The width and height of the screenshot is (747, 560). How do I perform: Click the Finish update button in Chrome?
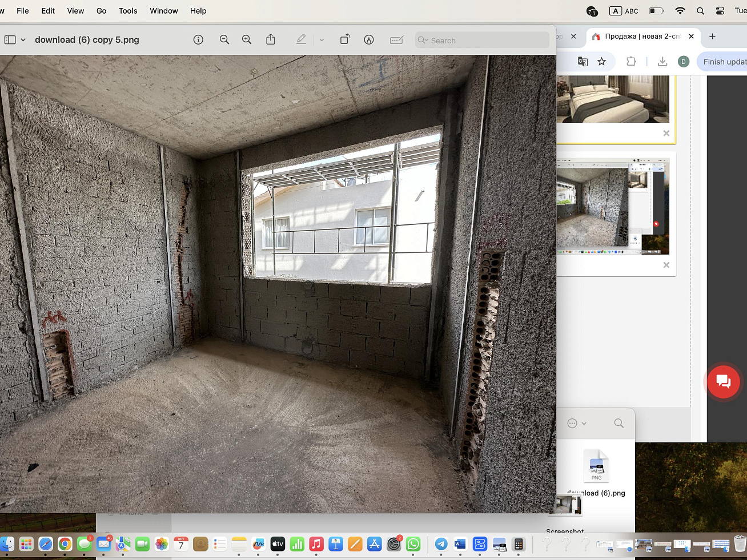[x=724, y=62]
